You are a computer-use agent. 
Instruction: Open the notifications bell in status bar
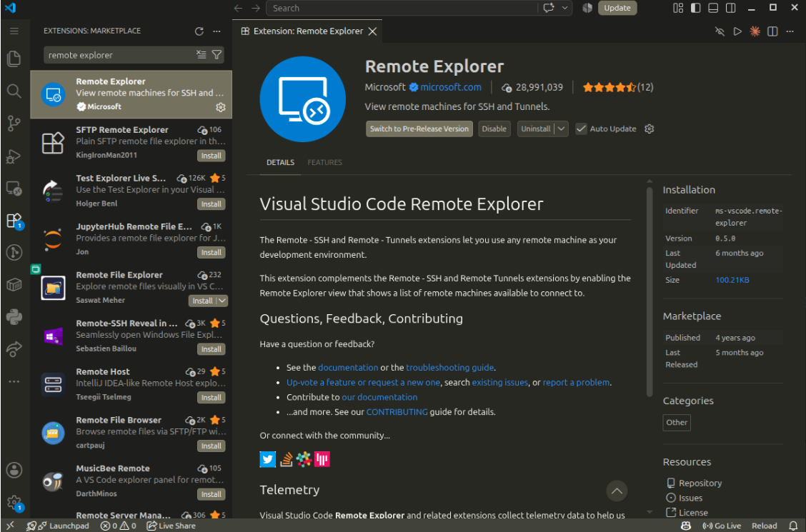pos(793,526)
